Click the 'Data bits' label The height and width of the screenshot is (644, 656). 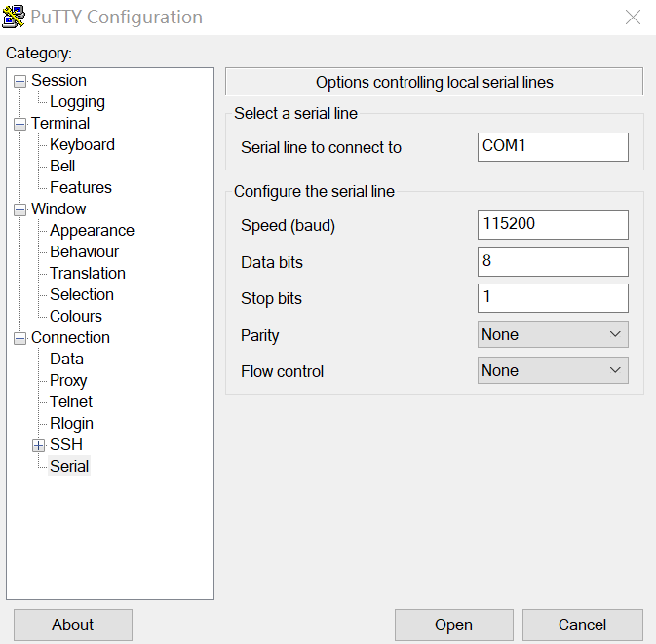click(272, 263)
